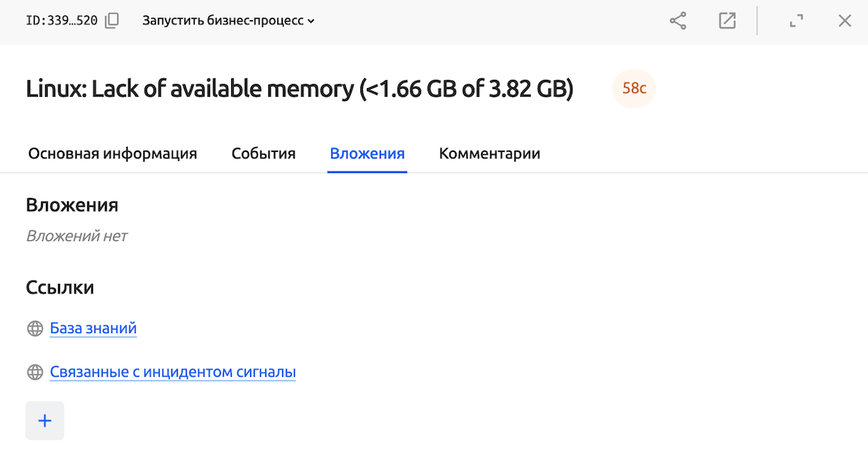Click the 58c timer badge
Image resolution: width=868 pixels, height=451 pixels.
(x=634, y=88)
